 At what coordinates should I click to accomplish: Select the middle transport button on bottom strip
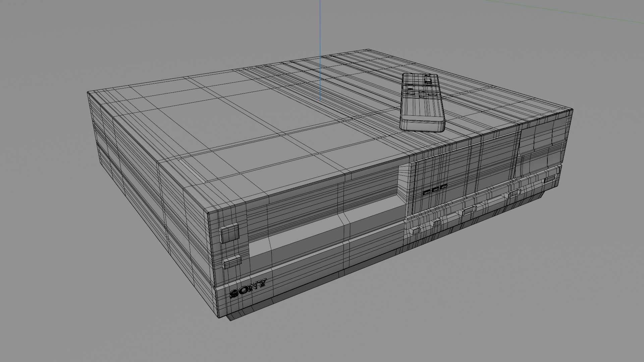pyautogui.click(x=468, y=210)
